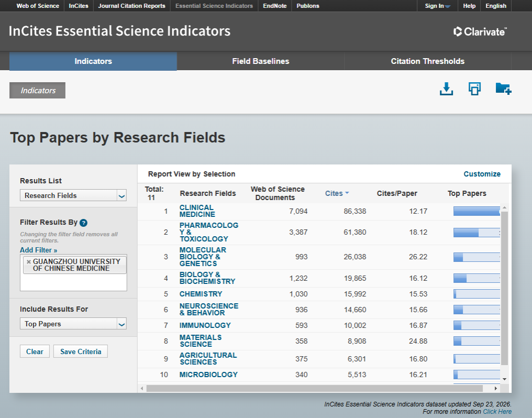The width and height of the screenshot is (532, 418).
Task: Select the Indicators tab
Action: (93, 61)
